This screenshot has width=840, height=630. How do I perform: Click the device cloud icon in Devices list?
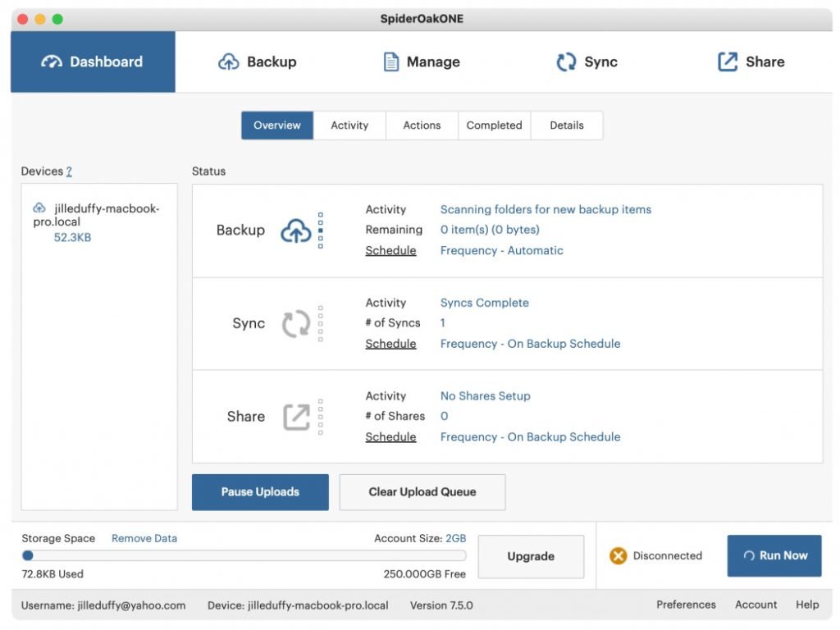click(39, 208)
